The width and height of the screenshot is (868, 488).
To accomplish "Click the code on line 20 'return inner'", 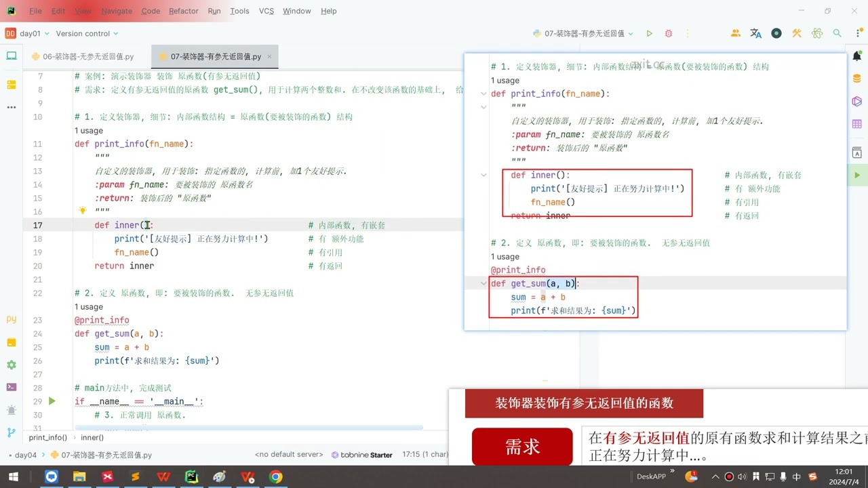I will (x=124, y=266).
